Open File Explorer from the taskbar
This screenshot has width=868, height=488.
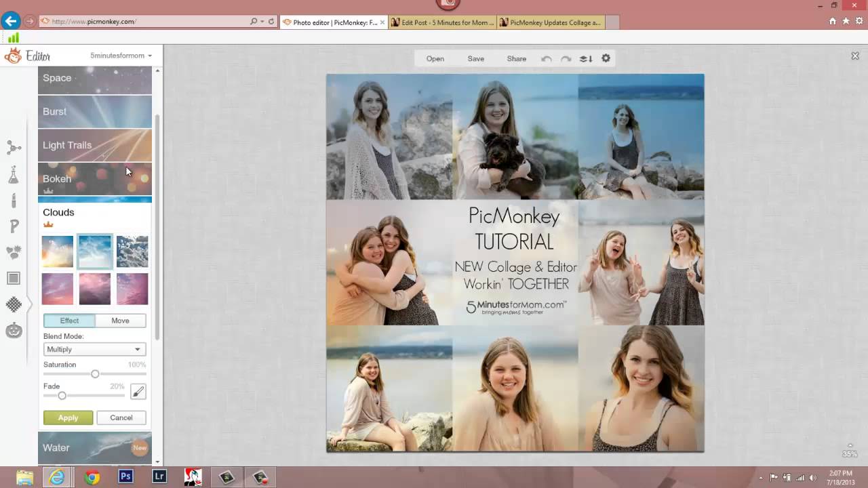(x=25, y=477)
